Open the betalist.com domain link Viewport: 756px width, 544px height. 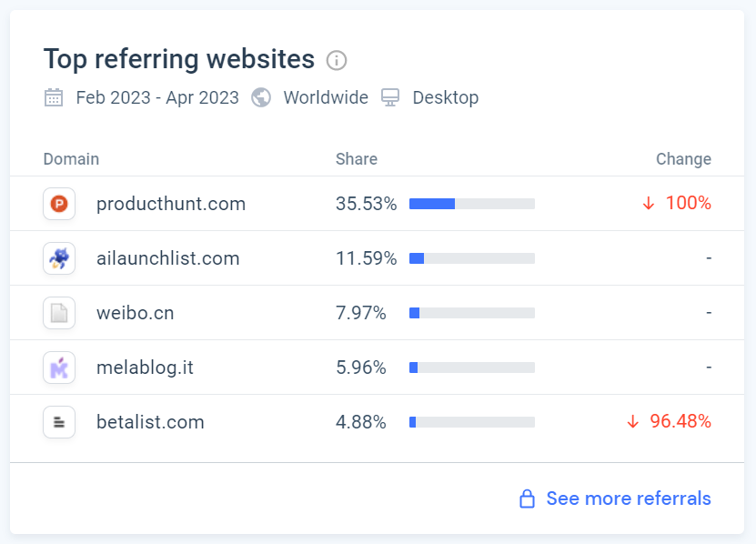[150, 422]
